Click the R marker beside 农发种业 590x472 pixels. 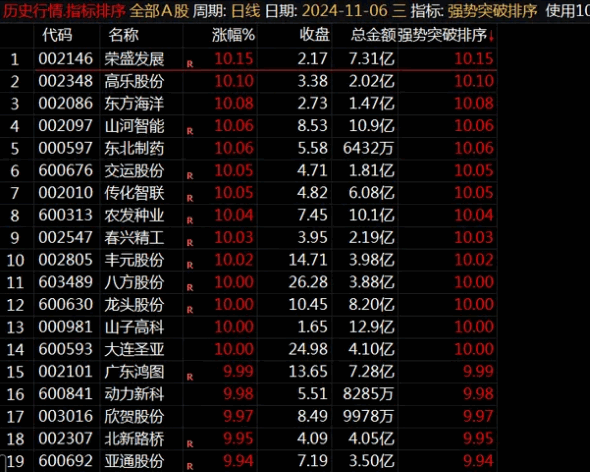point(190,221)
